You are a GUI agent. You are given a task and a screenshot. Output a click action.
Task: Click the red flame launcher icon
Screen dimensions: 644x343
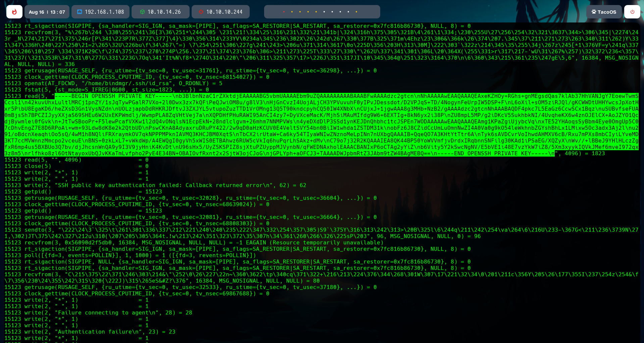(x=14, y=12)
